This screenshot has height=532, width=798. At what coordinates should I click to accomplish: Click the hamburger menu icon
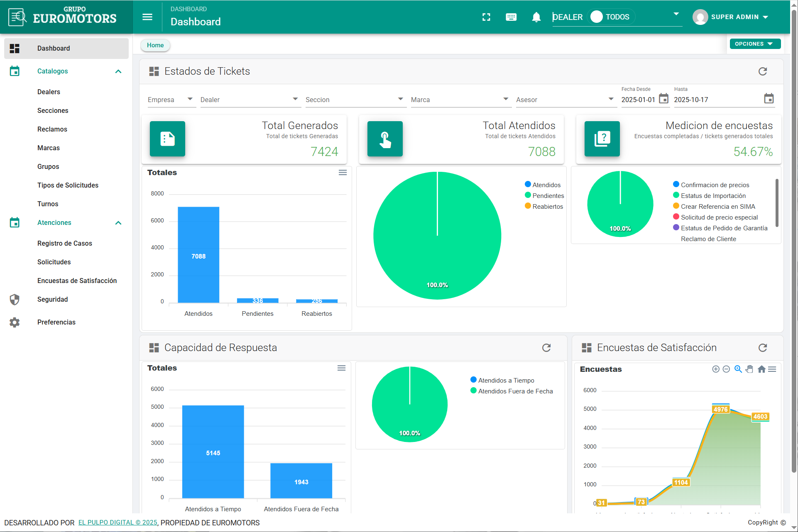pos(147,17)
